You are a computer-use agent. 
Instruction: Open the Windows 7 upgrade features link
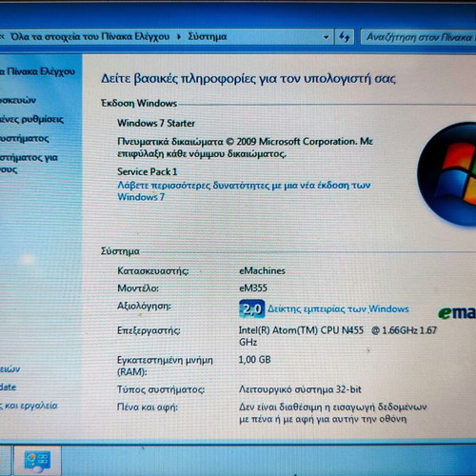244,190
